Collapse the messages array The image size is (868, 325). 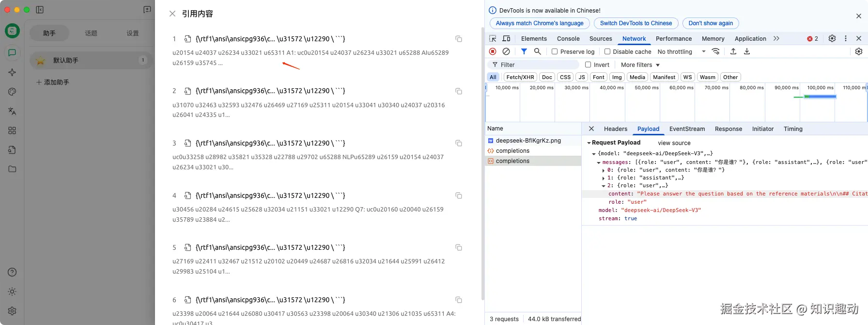pyautogui.click(x=599, y=162)
